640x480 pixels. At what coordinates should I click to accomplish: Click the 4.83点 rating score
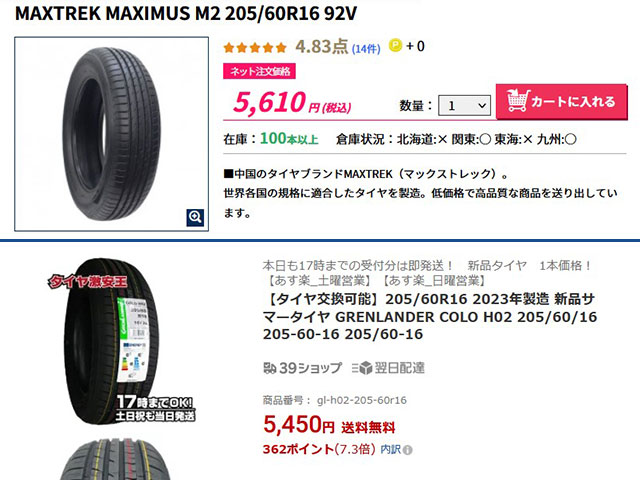(x=321, y=47)
